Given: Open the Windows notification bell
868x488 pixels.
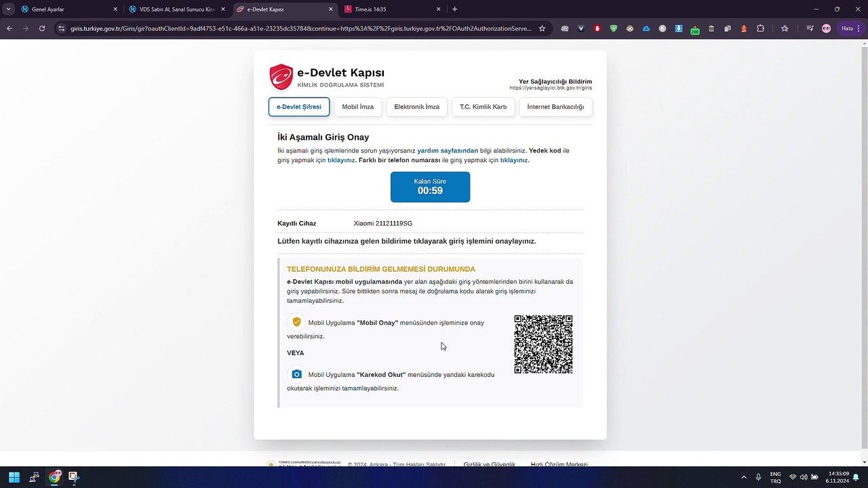Looking at the screenshot, I should pos(856,477).
